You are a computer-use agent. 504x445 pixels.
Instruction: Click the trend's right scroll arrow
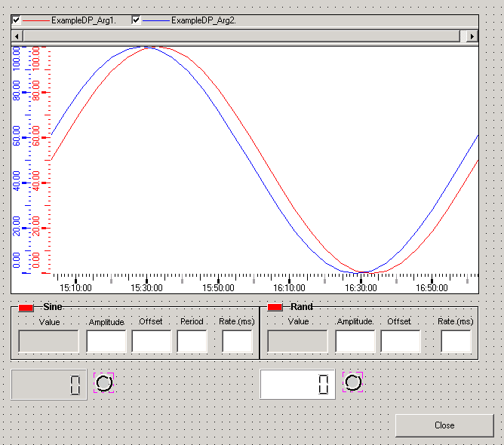[x=472, y=35]
